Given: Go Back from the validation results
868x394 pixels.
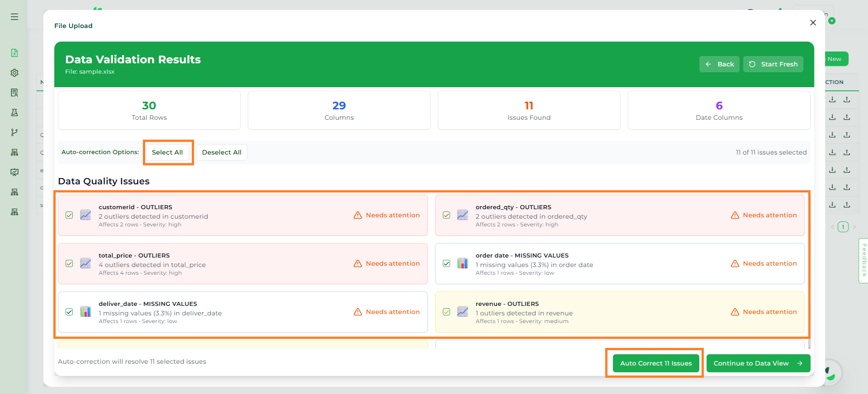Looking at the screenshot, I should pos(719,64).
